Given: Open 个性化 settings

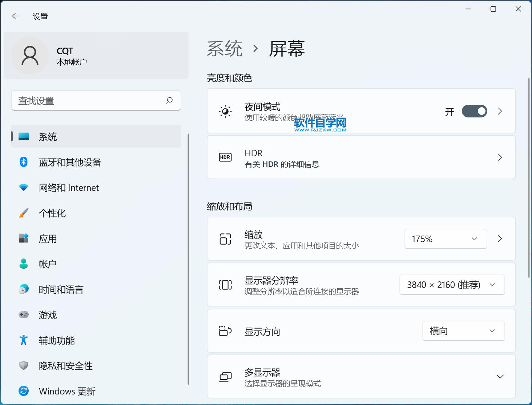Looking at the screenshot, I should tap(96, 213).
